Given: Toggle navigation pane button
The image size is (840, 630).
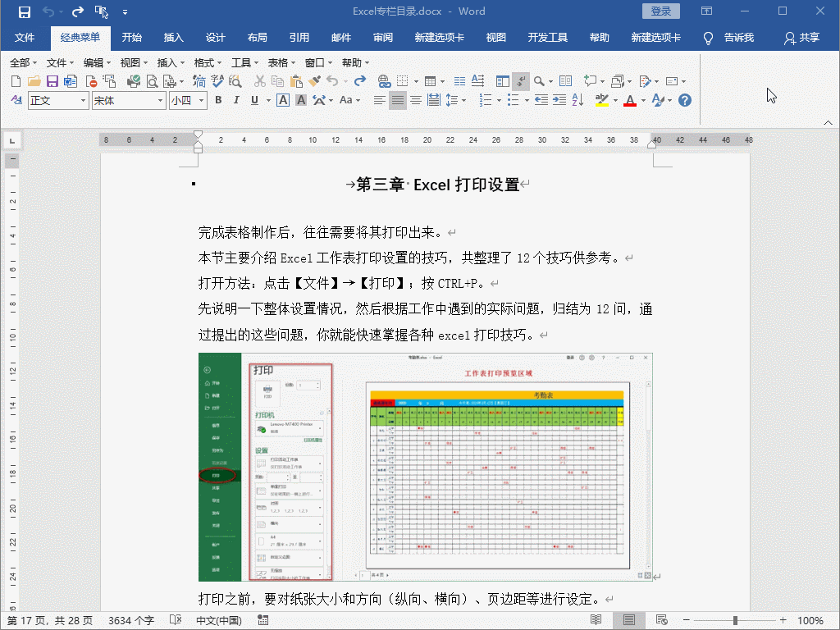Looking at the screenshot, I should coord(503,81).
